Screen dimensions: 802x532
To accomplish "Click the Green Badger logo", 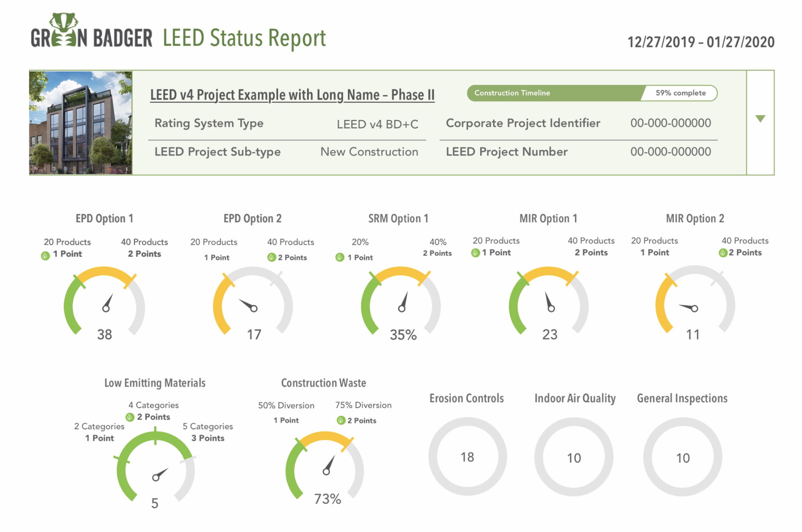I will [x=91, y=31].
